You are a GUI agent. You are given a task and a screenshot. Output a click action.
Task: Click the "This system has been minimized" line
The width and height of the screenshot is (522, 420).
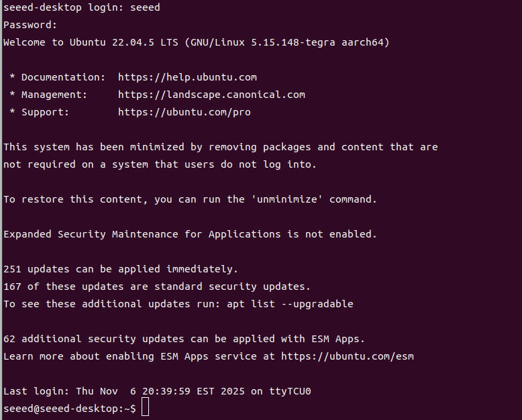pyautogui.click(x=220, y=147)
